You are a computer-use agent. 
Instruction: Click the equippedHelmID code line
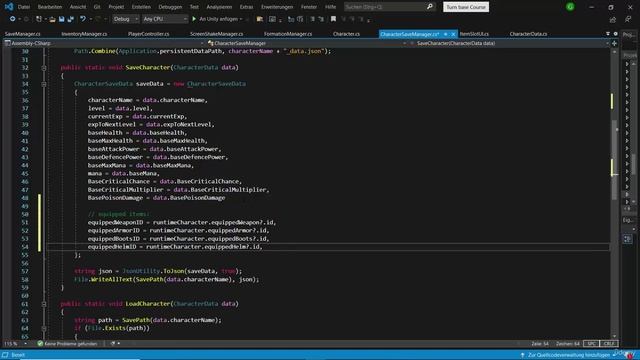pyautogui.click(x=175, y=247)
